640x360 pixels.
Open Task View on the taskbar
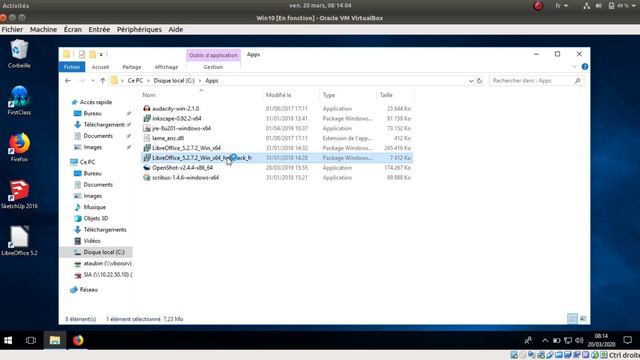click(31, 340)
